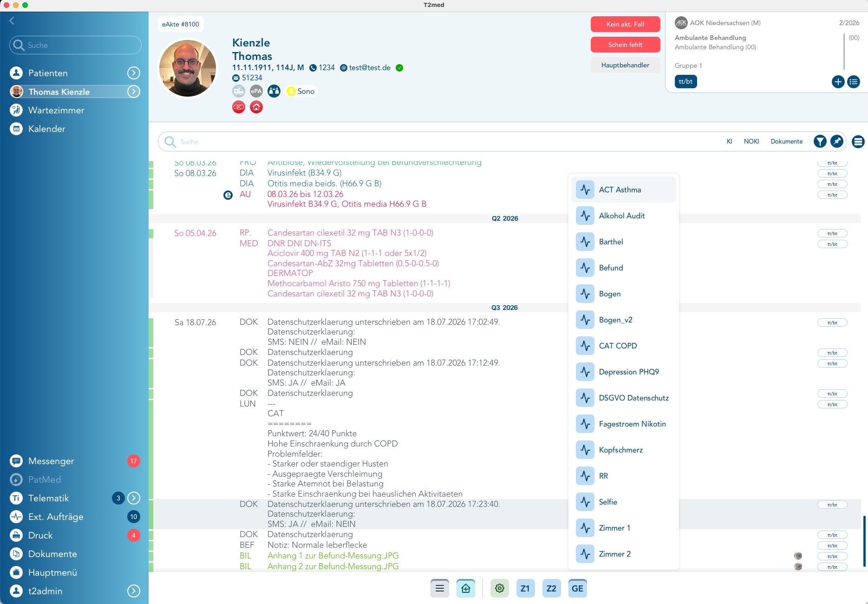
Task: Click the Schein fehlt button
Action: 625,45
